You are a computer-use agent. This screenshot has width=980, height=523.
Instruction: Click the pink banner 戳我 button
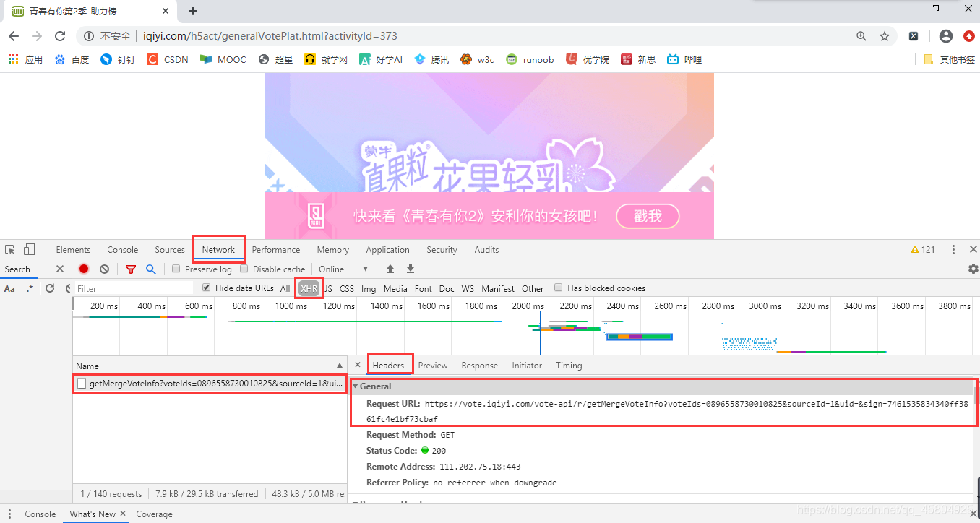click(x=648, y=216)
